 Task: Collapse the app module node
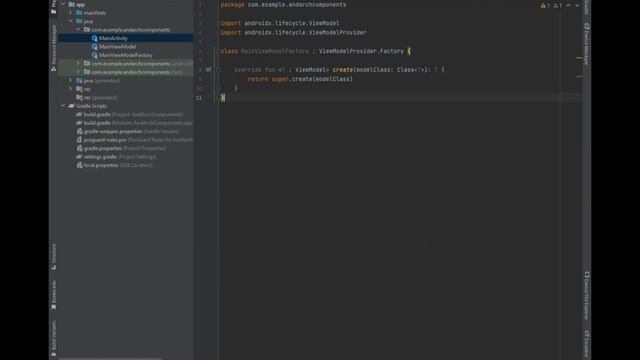point(63,4)
